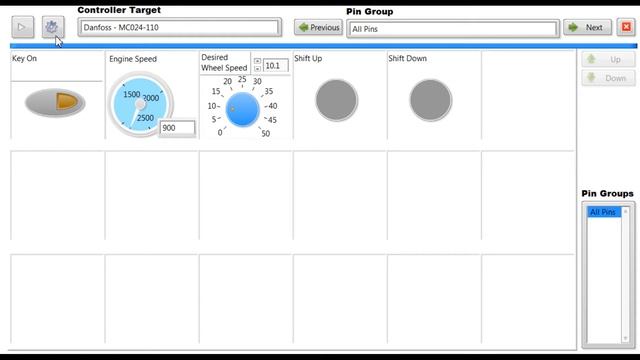The image size is (640, 360).
Task: Select the Engine Speed label
Action: pos(133,59)
